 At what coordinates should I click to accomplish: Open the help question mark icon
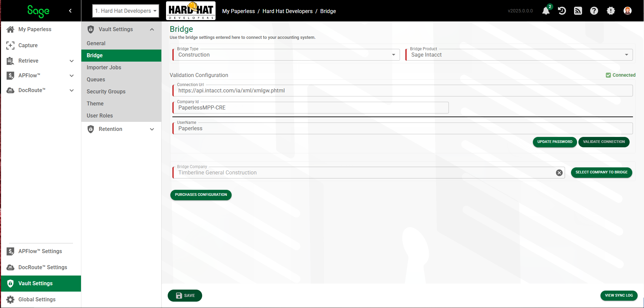click(x=594, y=11)
